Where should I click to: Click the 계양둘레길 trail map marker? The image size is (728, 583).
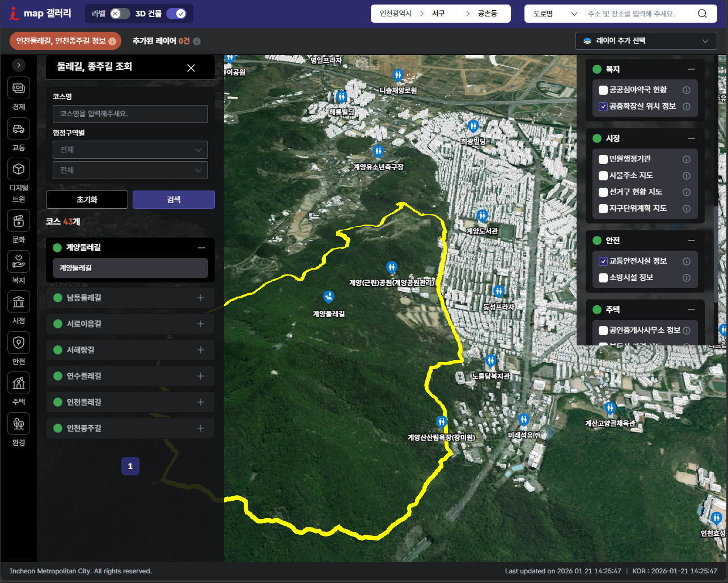[328, 297]
